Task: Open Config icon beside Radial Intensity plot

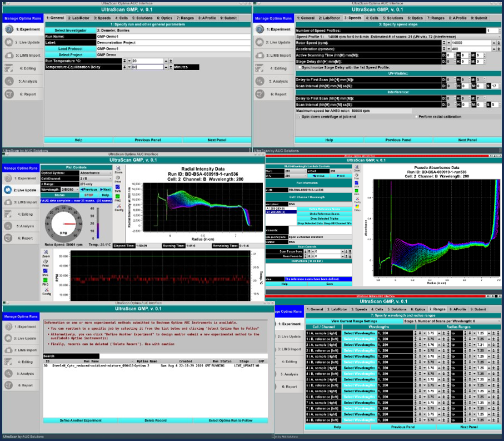Action: (x=118, y=207)
